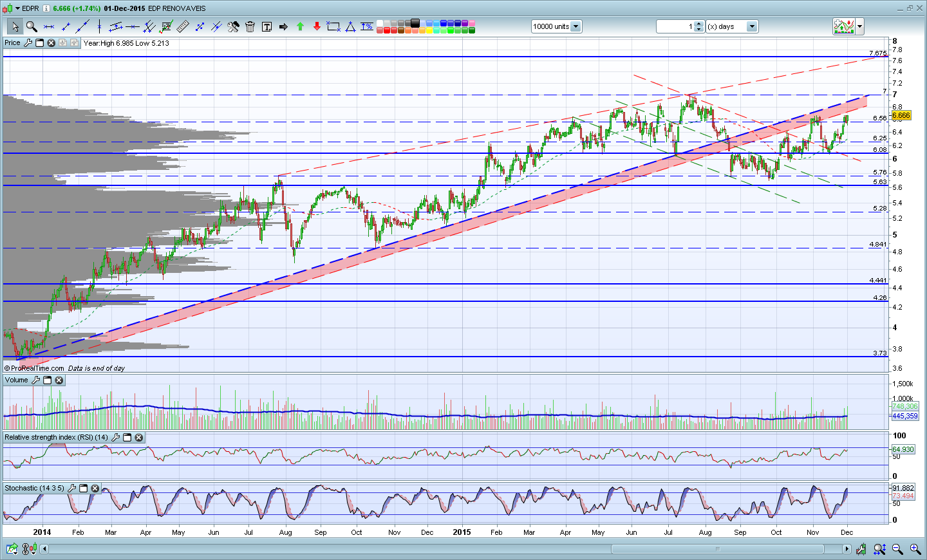
Task: Click the Relative strength index (RSI) (14) label
Action: click(x=56, y=438)
